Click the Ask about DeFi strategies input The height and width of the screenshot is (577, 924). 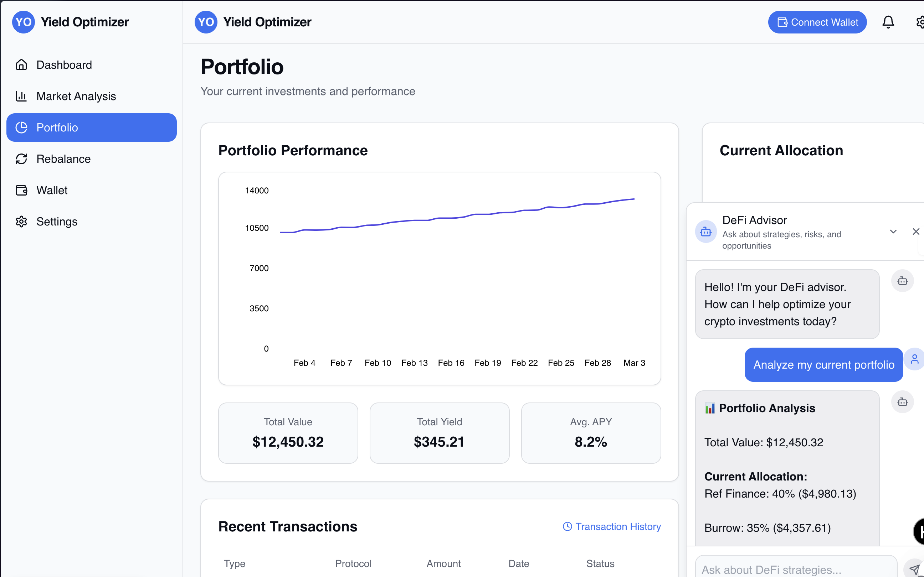tap(796, 569)
